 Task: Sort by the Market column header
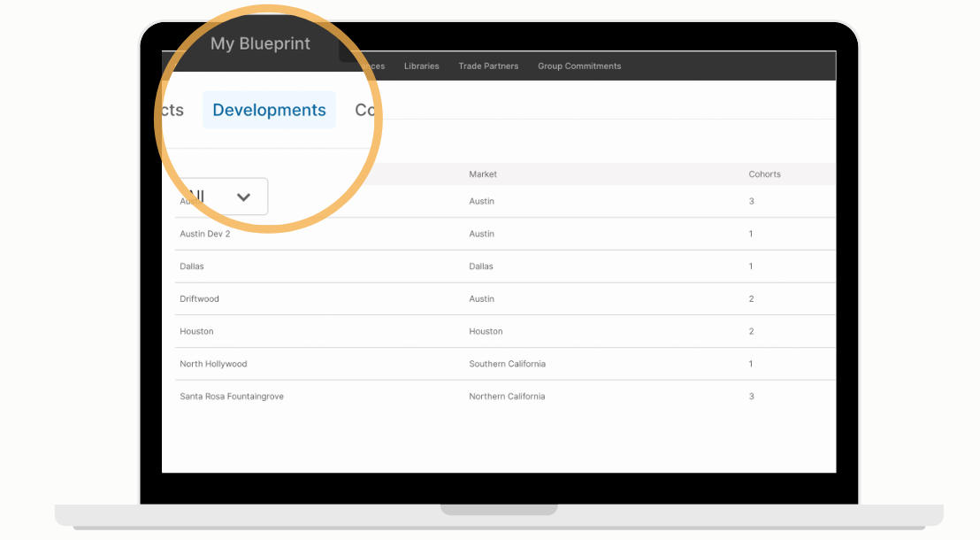[483, 174]
